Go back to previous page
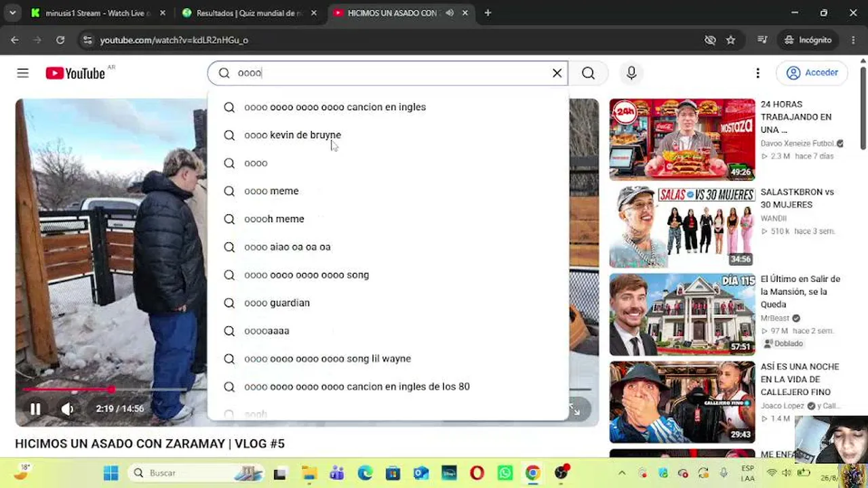Screen dimensions: 868x488 click(15, 40)
